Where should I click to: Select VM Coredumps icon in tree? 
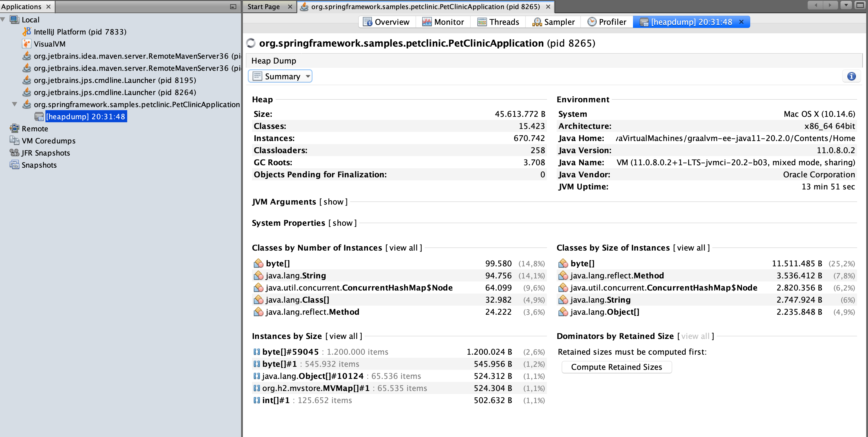pos(15,140)
